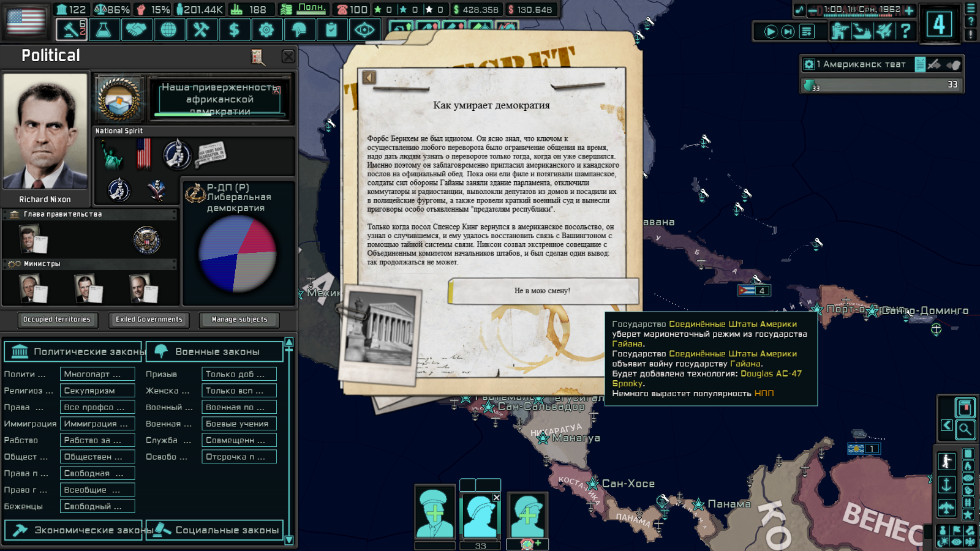The image size is (980, 551).
Task: Open diplomacy via the handshake icon
Action: (136, 29)
